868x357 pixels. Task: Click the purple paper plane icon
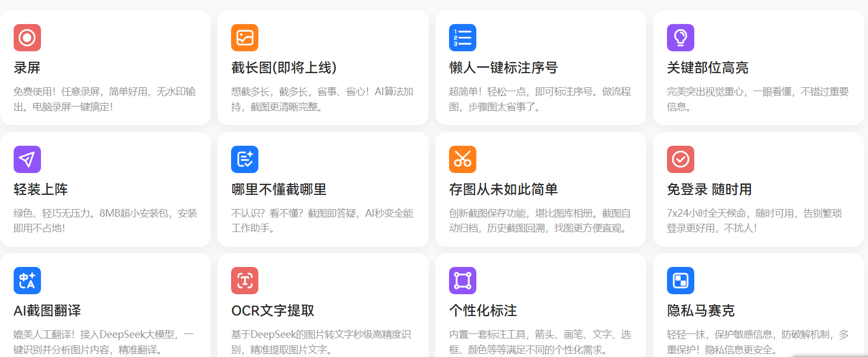point(27,159)
